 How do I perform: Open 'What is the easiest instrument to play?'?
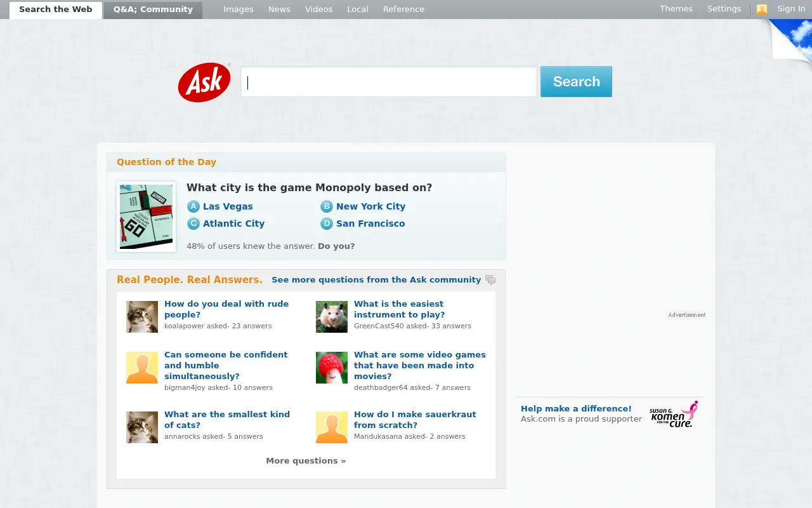pos(399,309)
